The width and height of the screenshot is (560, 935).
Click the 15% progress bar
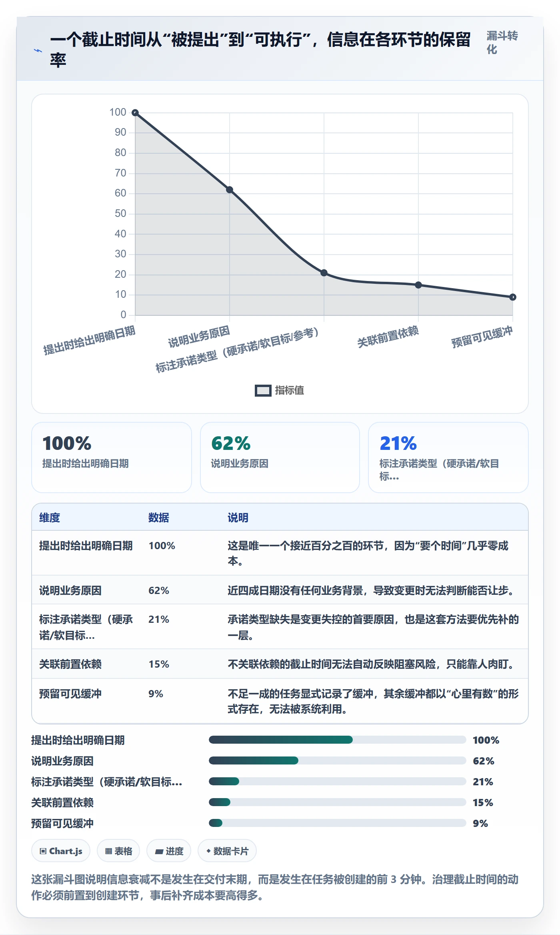(337, 802)
